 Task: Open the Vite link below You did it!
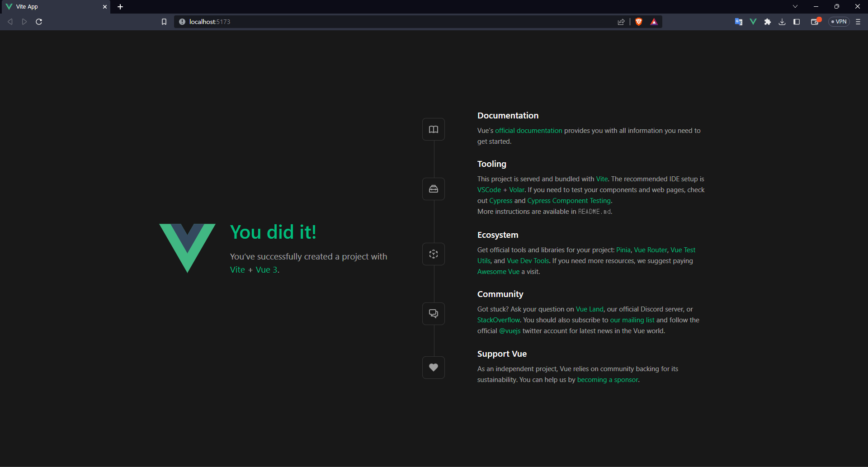[237, 270]
